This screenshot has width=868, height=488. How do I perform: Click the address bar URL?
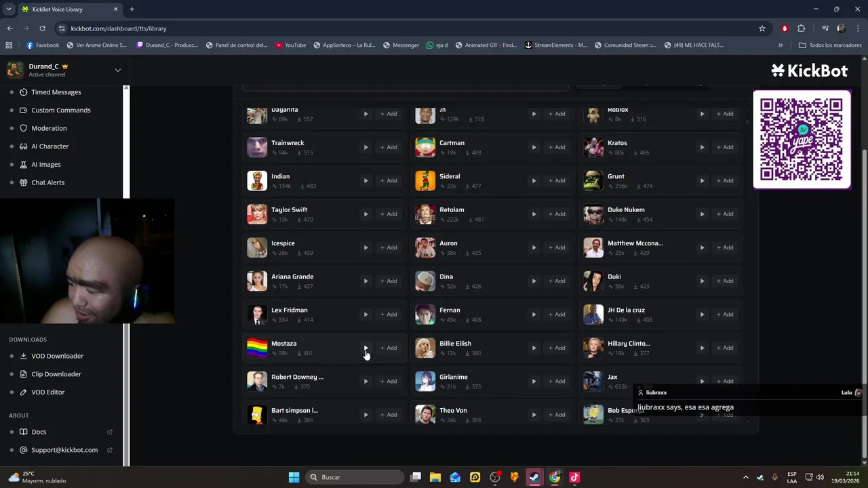coord(119,28)
